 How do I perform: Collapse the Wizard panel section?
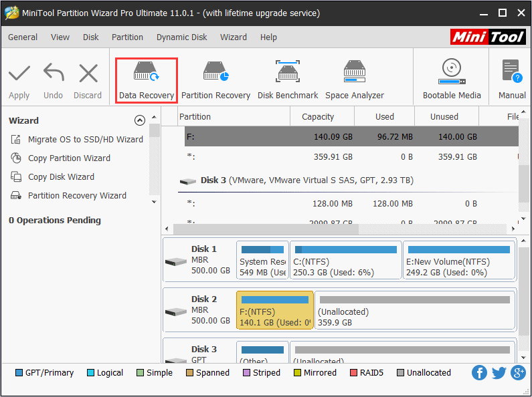[x=139, y=120]
